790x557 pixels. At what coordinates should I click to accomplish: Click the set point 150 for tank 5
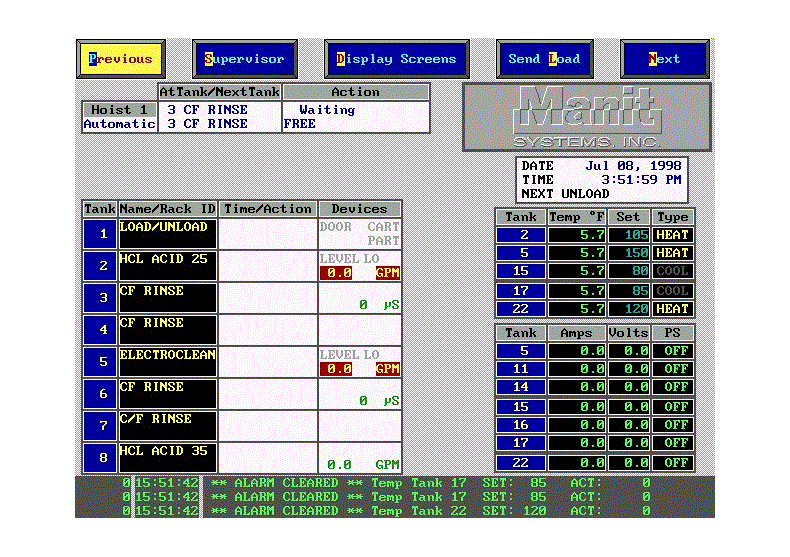pos(628,253)
